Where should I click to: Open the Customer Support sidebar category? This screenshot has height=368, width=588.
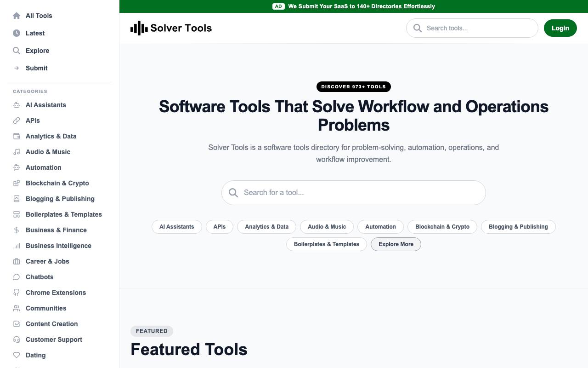60,339
